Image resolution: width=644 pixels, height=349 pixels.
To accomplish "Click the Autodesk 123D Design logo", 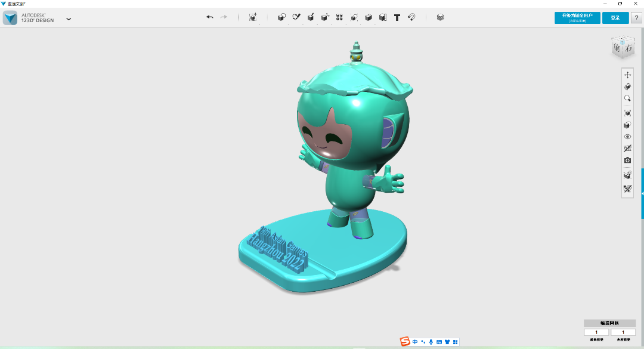I will tap(10, 18).
